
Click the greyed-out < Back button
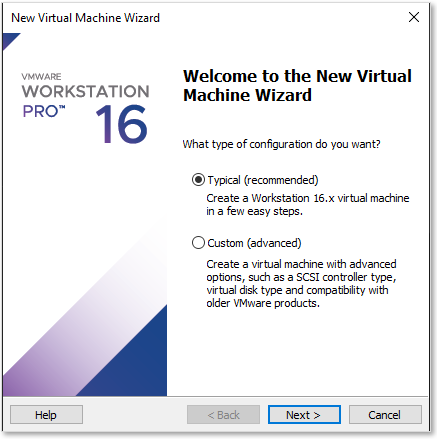223,415
